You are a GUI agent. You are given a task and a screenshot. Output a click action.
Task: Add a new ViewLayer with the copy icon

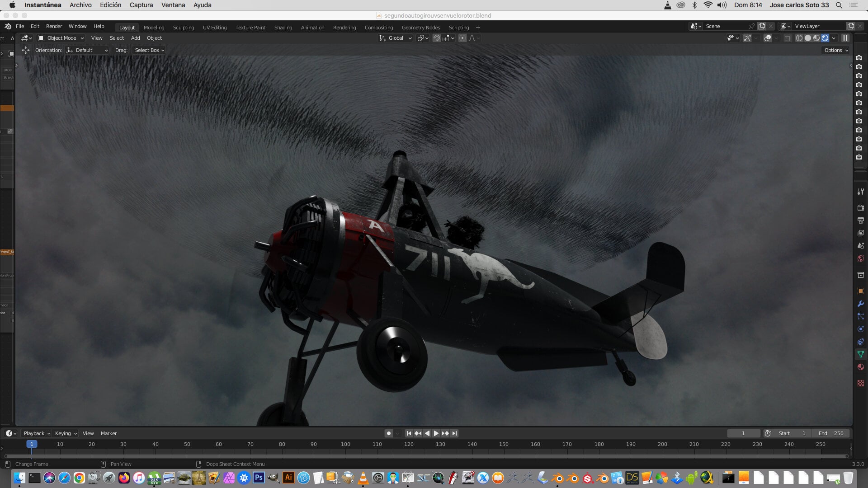tap(850, 26)
